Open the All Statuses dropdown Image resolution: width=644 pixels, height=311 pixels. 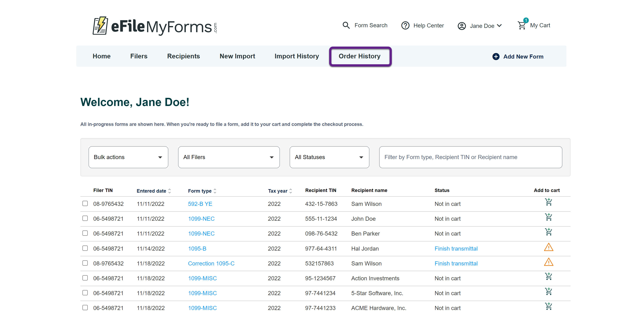[329, 157]
